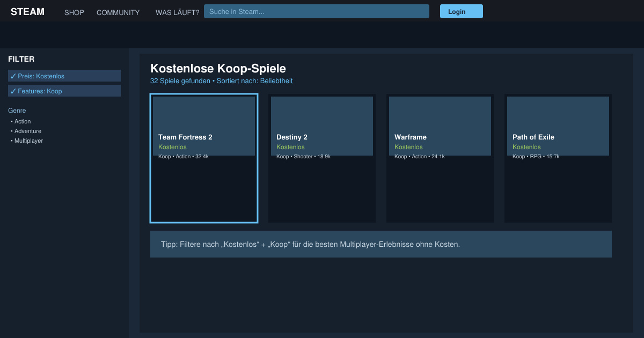Click the Path of Exile title text
This screenshot has width=644, height=338.
pos(533,137)
